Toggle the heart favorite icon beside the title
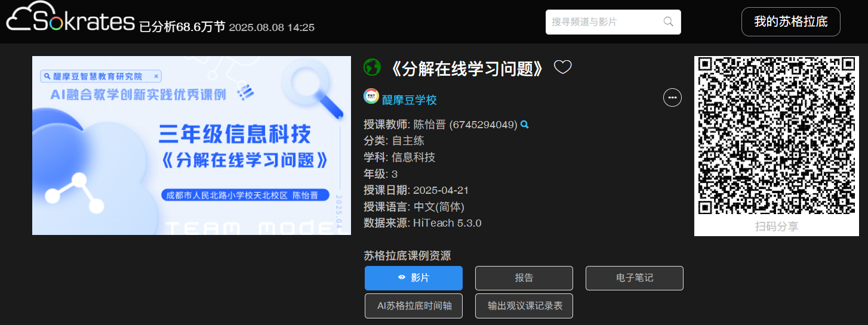 click(x=562, y=67)
